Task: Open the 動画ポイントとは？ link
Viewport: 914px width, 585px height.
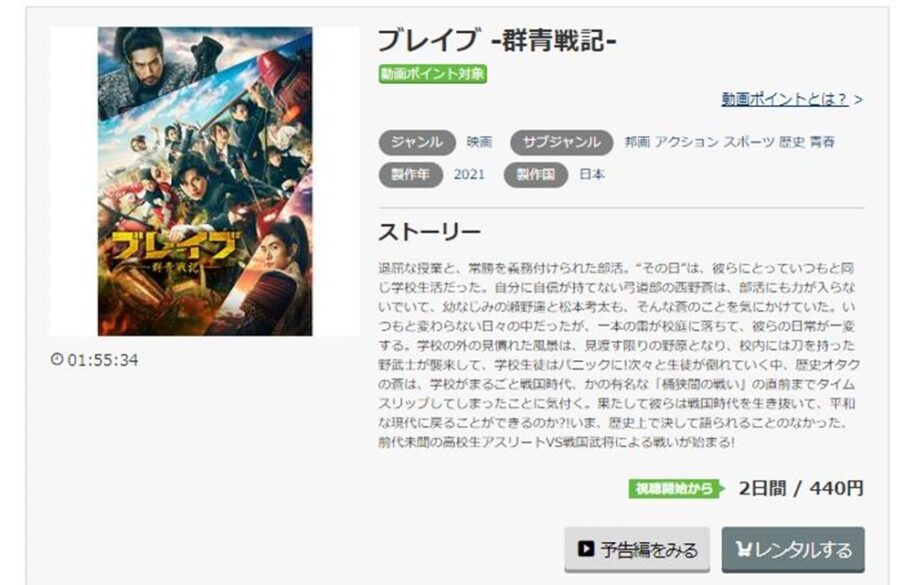Action: coord(785,99)
